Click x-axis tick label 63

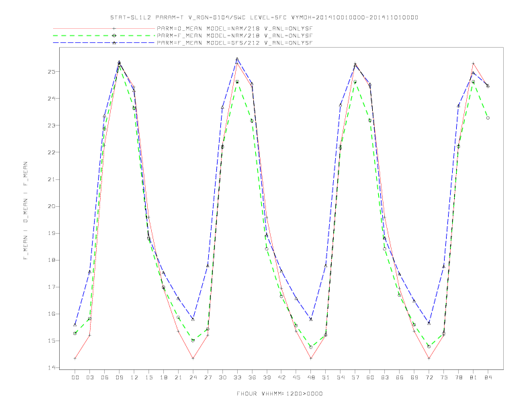click(385, 377)
